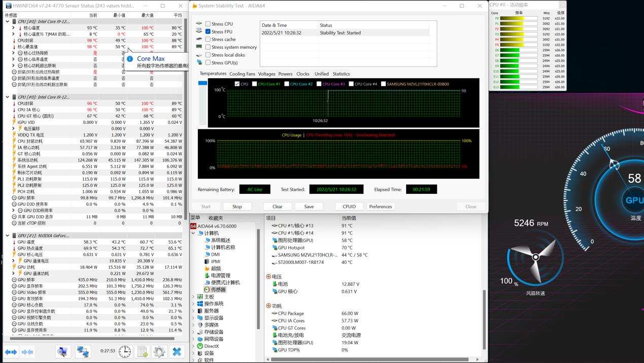Uncheck CPU graph series checkbox
The width and height of the screenshot is (644, 363).
[x=237, y=84]
